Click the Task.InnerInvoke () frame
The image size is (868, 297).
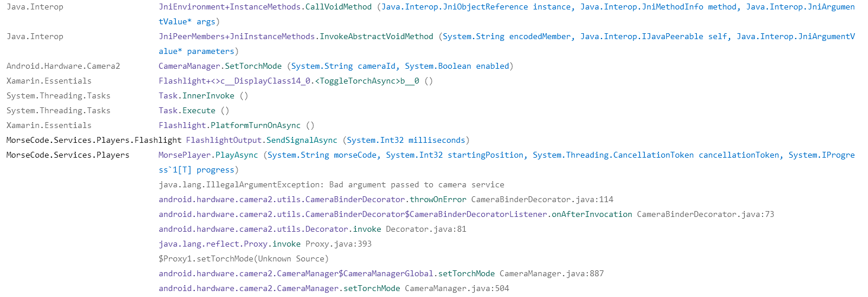click(203, 95)
